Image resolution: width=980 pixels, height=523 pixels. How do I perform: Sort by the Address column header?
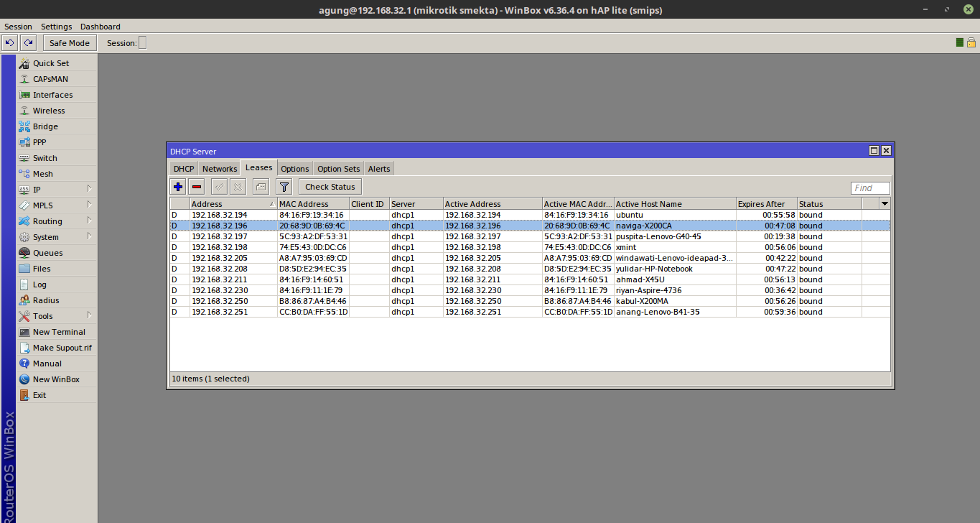pos(233,204)
